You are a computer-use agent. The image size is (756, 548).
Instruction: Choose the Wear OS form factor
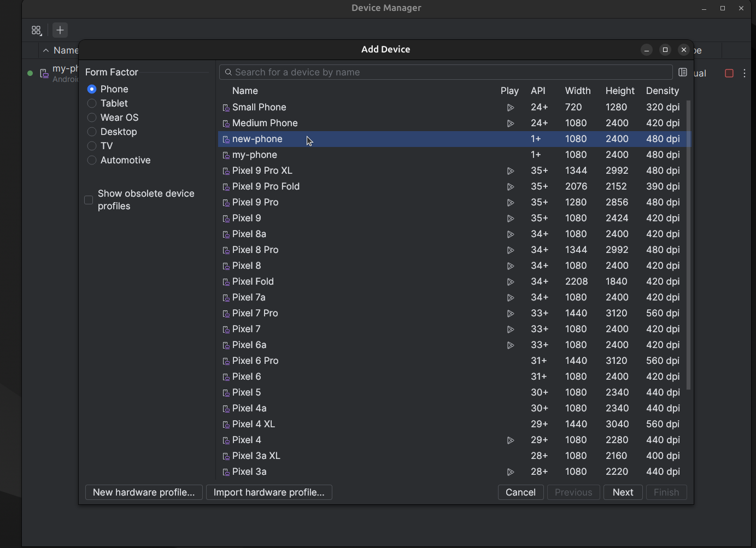[92, 117]
